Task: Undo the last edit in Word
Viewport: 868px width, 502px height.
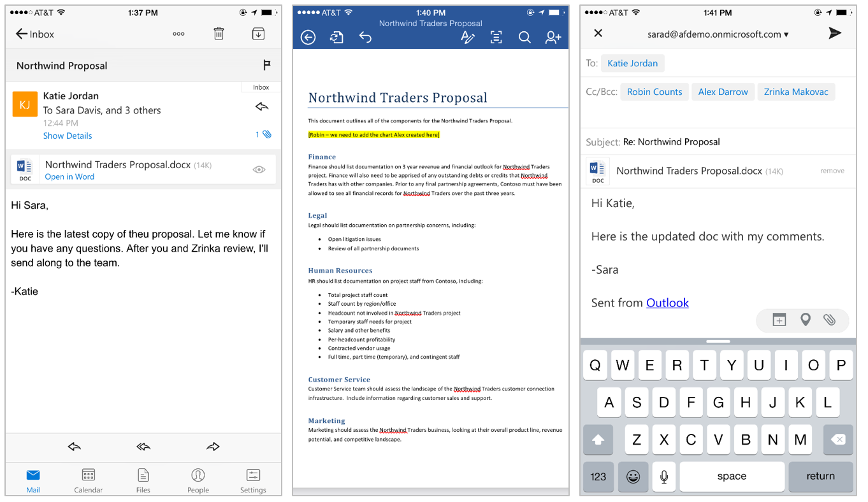Action: (x=365, y=38)
